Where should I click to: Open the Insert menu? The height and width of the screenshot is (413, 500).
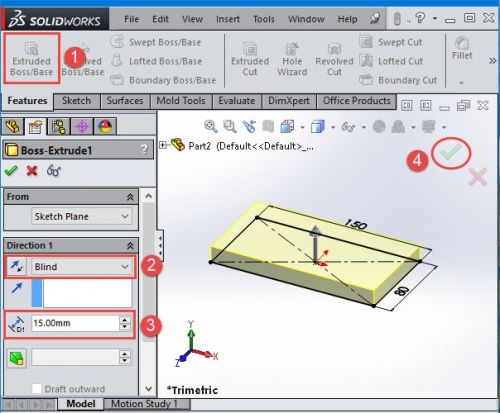228,19
